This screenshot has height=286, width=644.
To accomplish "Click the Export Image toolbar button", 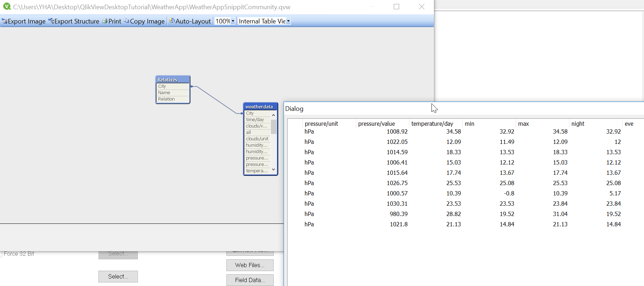I will pyautogui.click(x=24, y=21).
